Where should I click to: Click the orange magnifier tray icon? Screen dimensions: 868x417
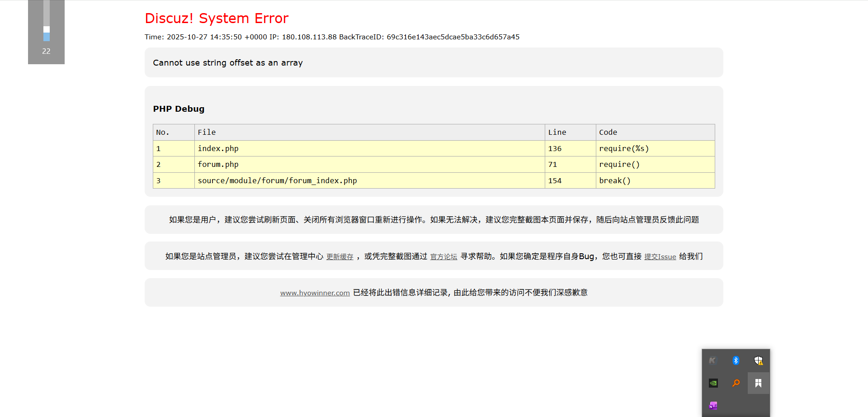coord(736,383)
